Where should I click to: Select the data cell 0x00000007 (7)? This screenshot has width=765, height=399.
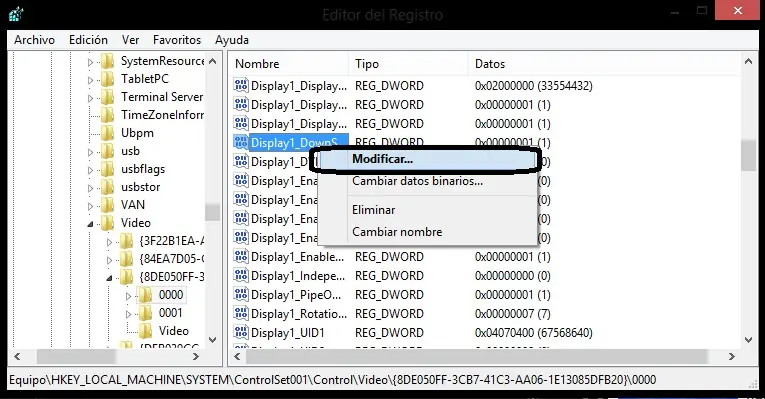click(x=512, y=314)
